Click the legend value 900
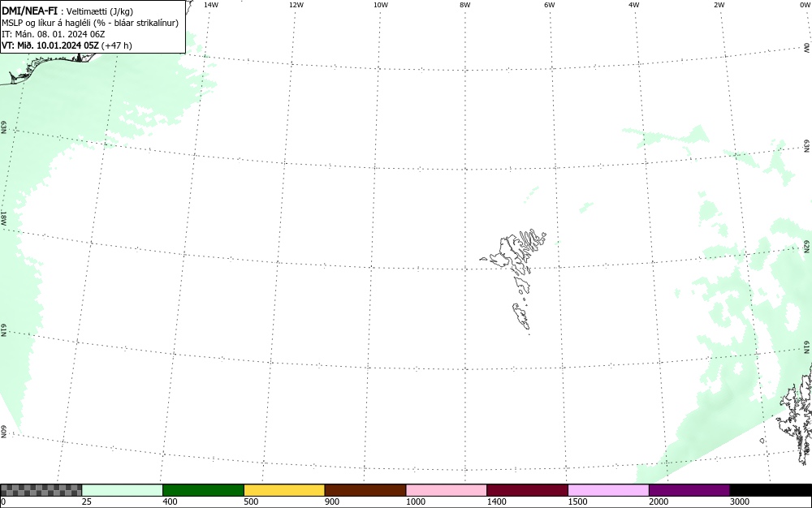Viewport: 812px width, 508px height. pyautogui.click(x=332, y=502)
